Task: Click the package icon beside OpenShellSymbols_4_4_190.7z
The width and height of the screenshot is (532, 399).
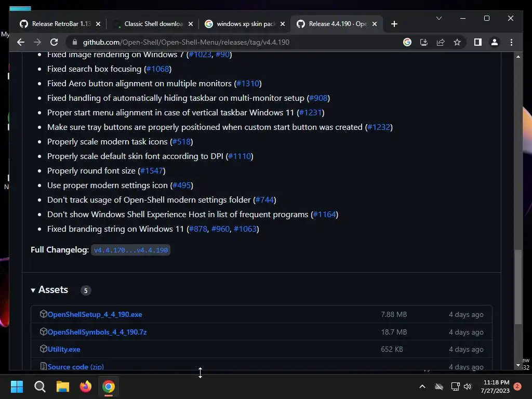Action: coord(43,331)
